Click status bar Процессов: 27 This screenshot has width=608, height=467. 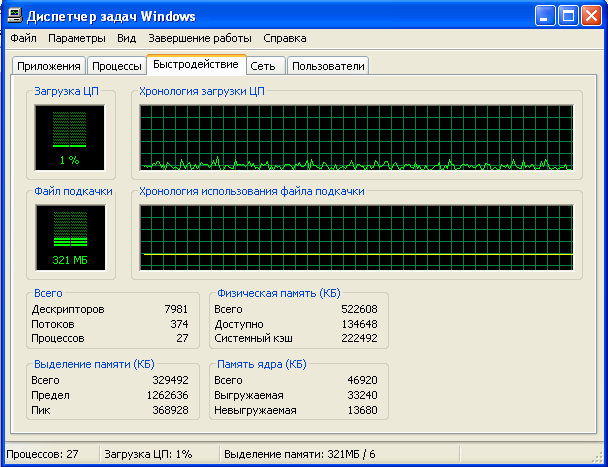[42, 454]
